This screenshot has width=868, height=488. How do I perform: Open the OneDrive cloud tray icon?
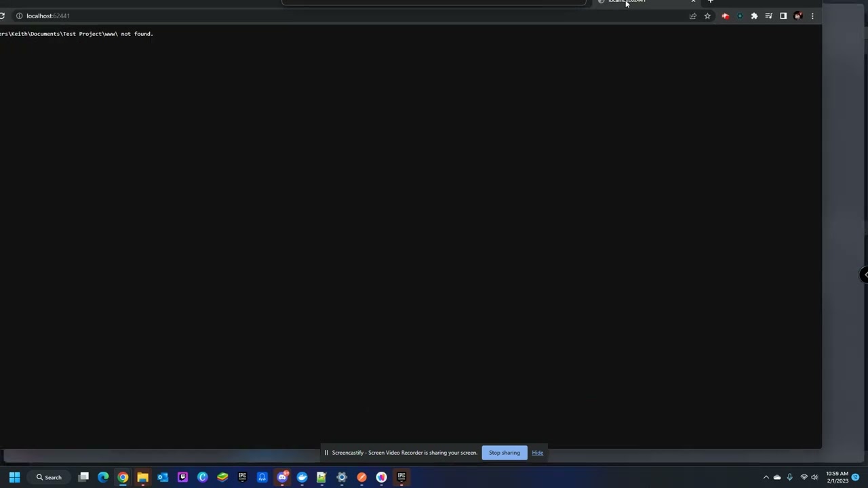[777, 477]
